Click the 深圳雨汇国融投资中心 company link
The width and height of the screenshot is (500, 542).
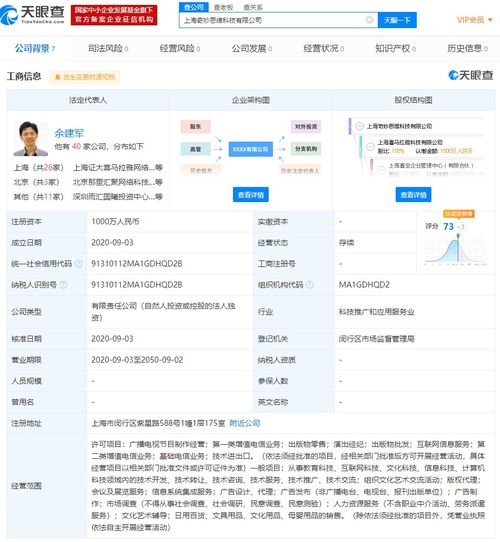[x=118, y=197]
